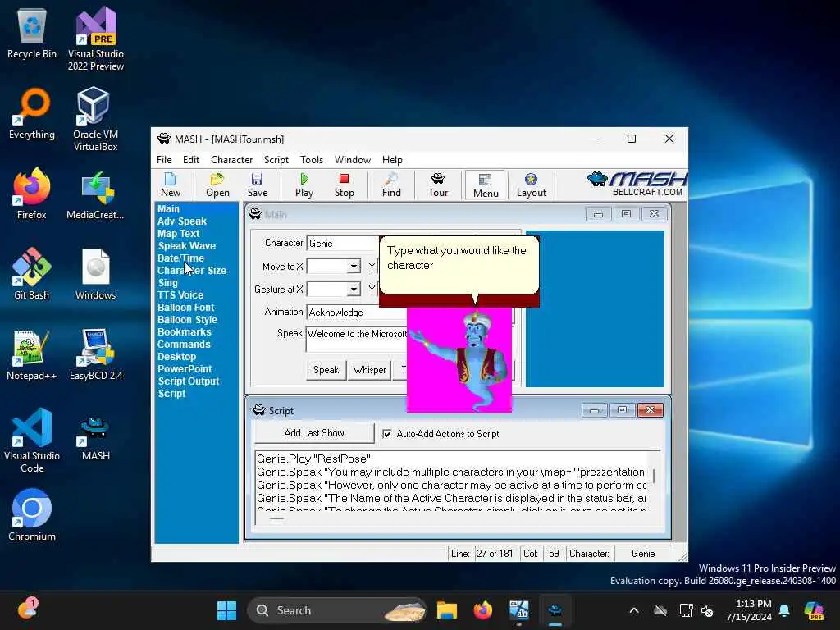Save script using the Save icon

tap(257, 185)
